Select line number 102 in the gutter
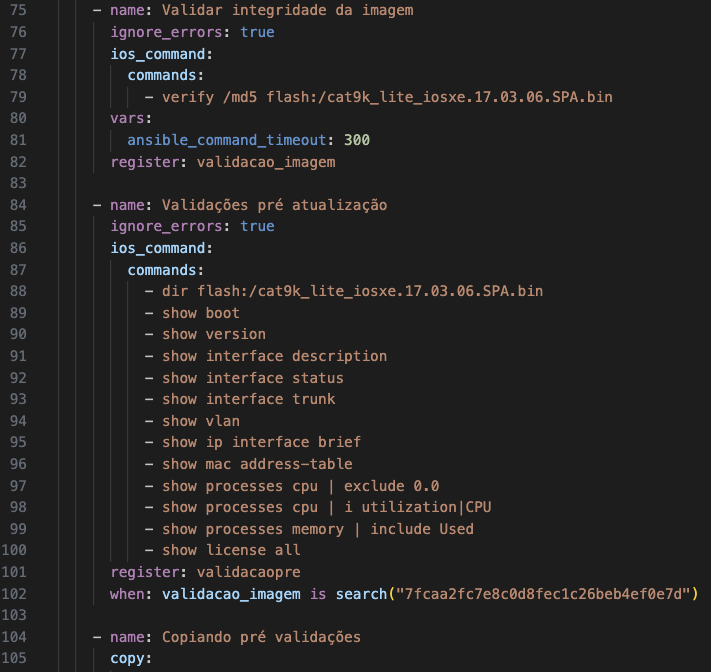 pyautogui.click(x=14, y=594)
